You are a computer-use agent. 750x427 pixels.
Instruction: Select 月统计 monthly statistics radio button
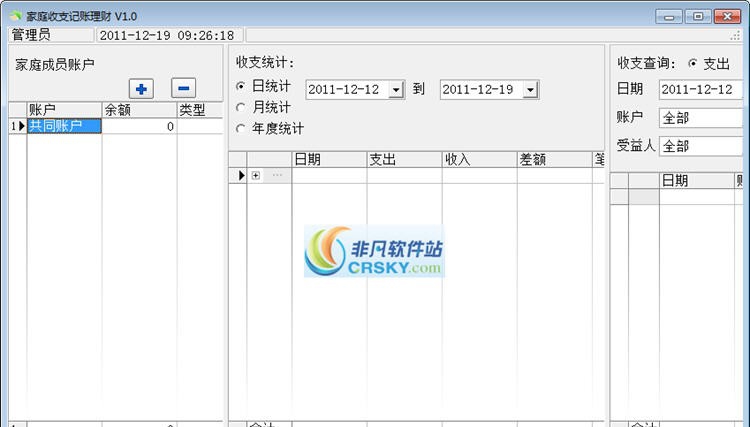pos(241,107)
